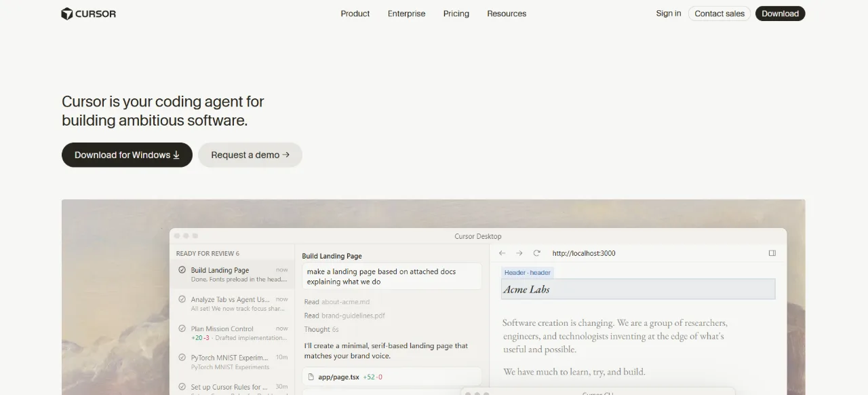
Task: Click the Sign in link
Action: (x=669, y=14)
